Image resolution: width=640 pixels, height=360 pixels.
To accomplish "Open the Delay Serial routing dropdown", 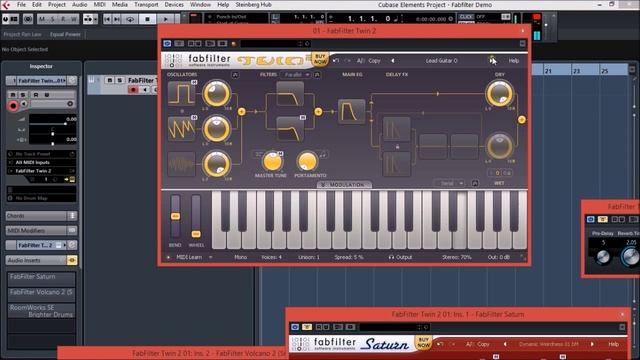I will 449,183.
